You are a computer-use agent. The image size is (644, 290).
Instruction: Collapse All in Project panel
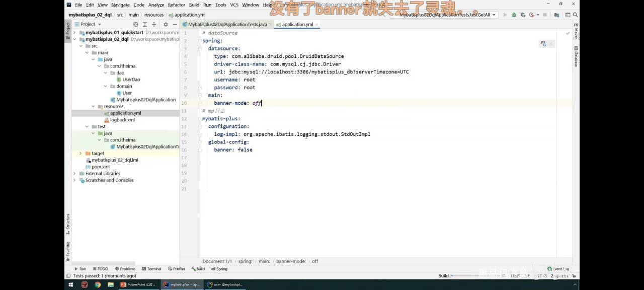154,24
